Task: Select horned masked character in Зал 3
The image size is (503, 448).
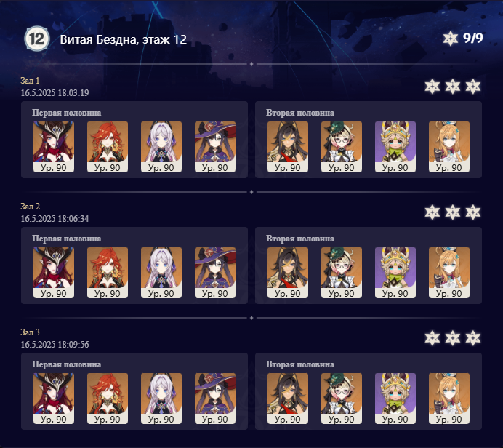Action: point(54,399)
